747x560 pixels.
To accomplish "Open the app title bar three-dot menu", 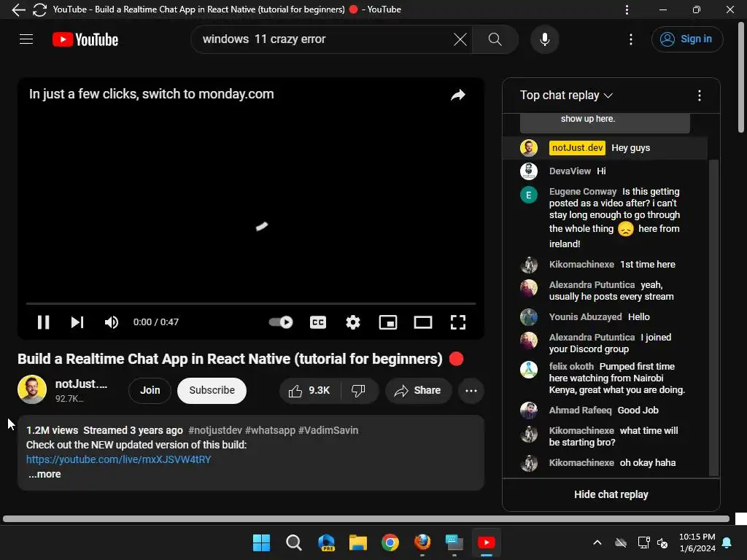I will 627,9.
